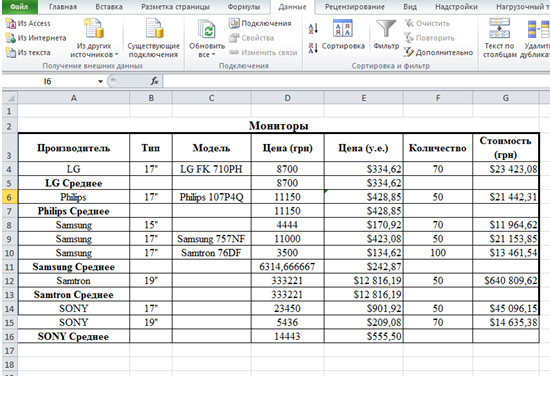Click the LG Среднее cell
This screenshot has height=400, width=550.
click(74, 183)
